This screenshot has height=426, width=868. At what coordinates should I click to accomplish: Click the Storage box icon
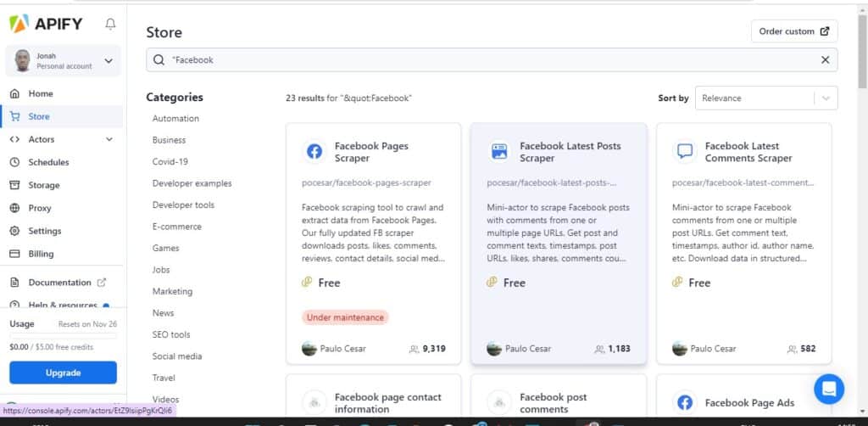(15, 185)
